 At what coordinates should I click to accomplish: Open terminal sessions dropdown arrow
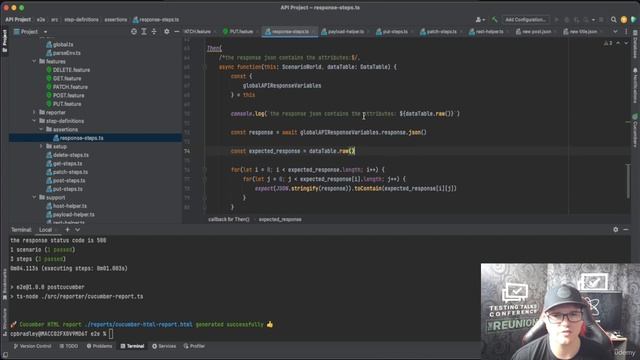(x=78, y=230)
